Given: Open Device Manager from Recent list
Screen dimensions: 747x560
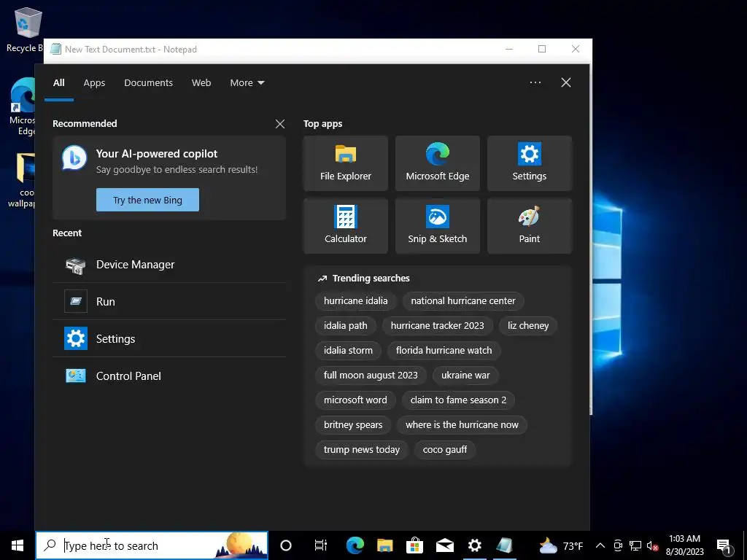Looking at the screenshot, I should tap(169, 264).
